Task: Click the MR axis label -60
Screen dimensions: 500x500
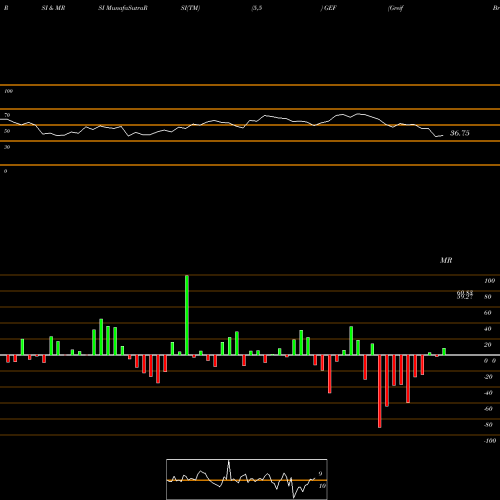Action: pyautogui.click(x=488, y=409)
